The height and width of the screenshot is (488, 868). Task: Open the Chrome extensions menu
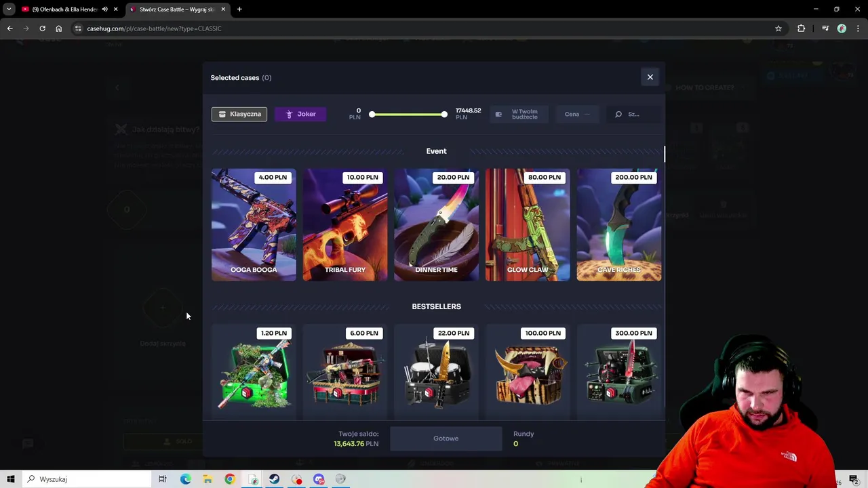pyautogui.click(x=801, y=28)
